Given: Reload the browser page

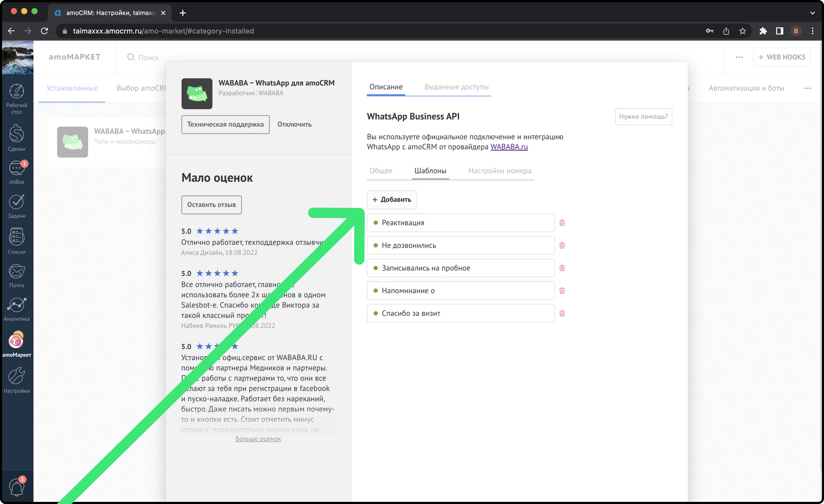Looking at the screenshot, I should [44, 31].
